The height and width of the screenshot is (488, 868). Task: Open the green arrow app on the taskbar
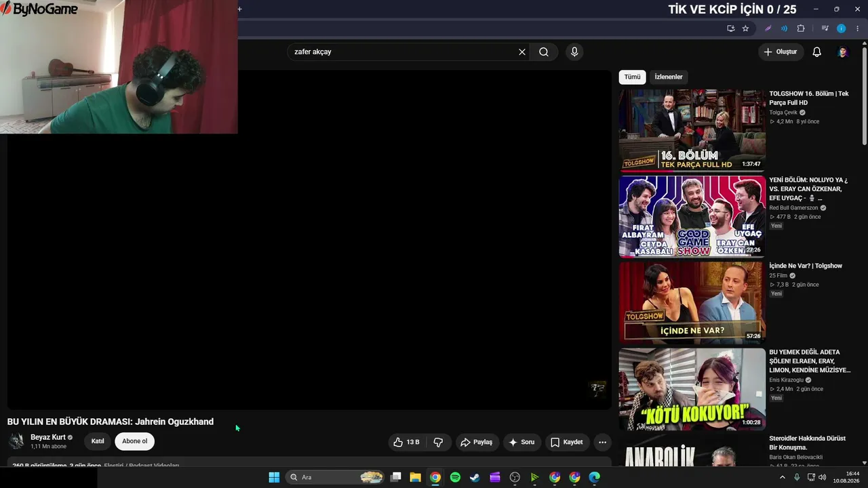pos(535,477)
